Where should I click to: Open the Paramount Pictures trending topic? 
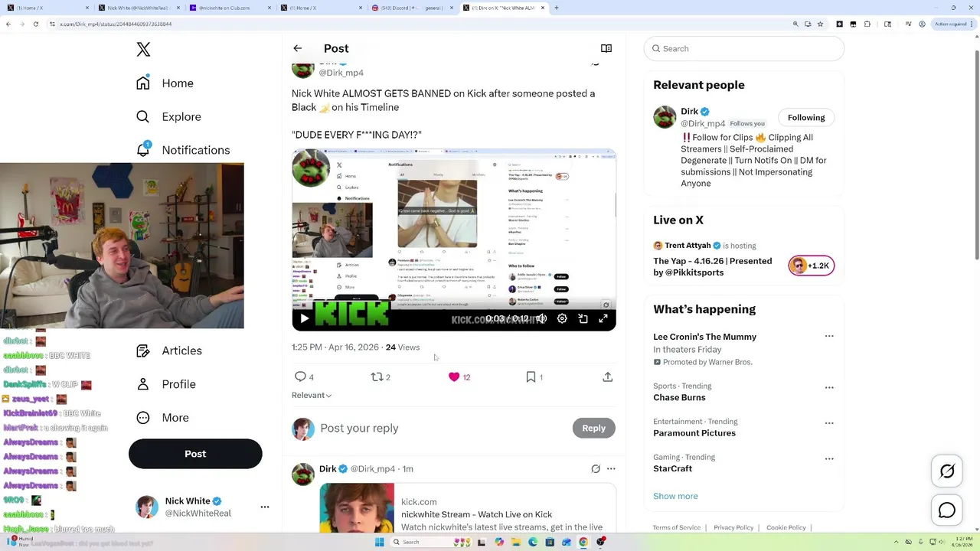694,433
